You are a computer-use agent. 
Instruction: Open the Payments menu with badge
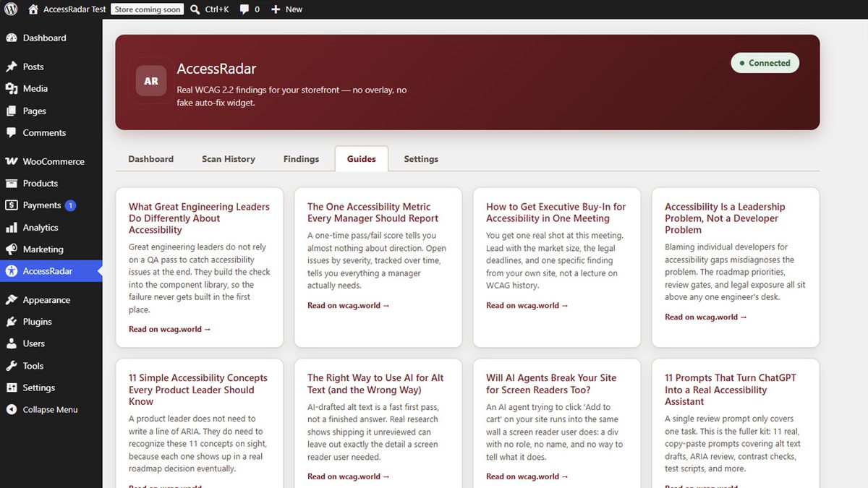coord(51,205)
